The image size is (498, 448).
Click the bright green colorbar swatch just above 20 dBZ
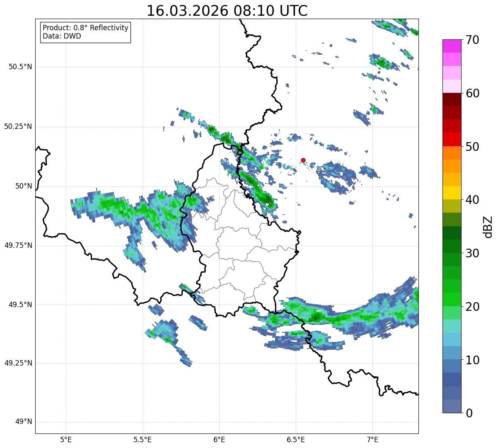(452, 300)
